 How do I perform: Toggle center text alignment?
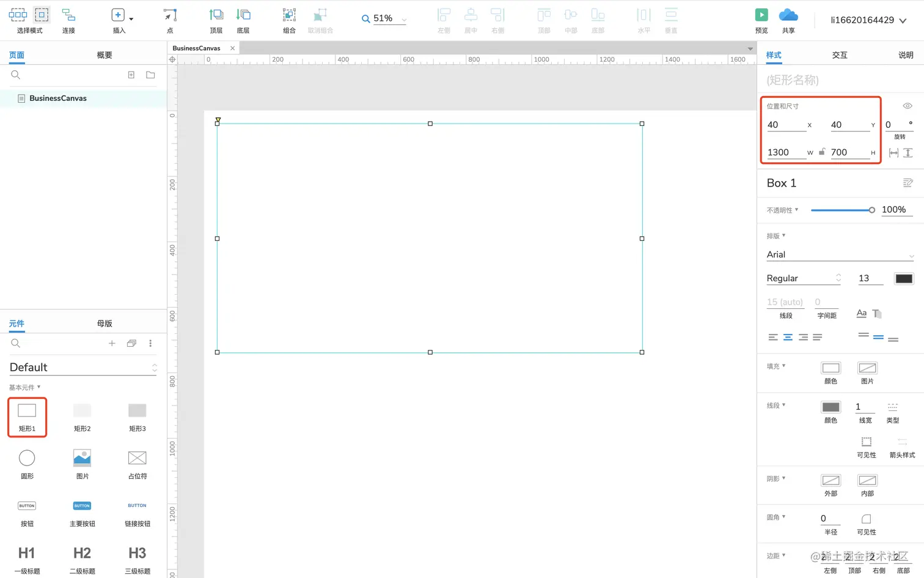point(788,337)
